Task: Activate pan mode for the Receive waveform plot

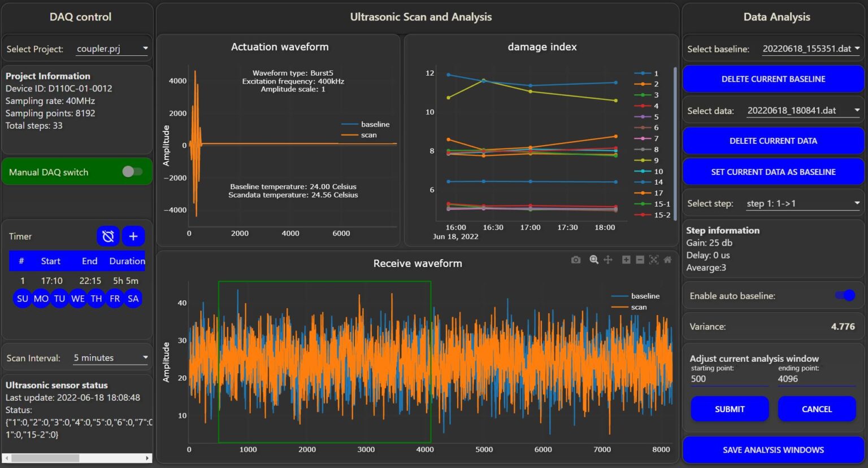Action: pos(607,260)
